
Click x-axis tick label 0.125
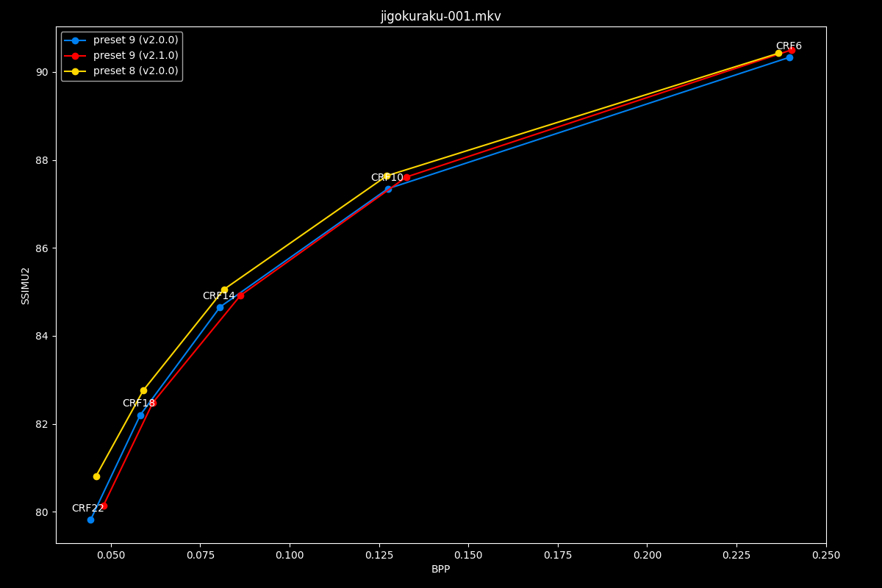tap(379, 556)
